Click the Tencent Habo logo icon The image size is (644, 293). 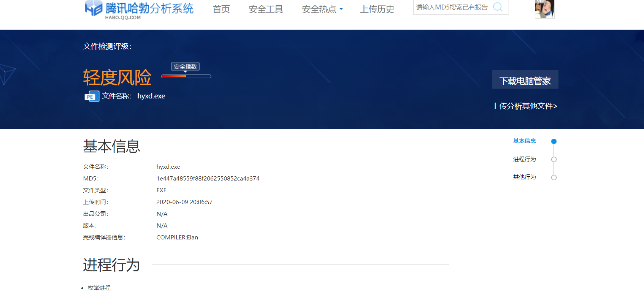(93, 8)
